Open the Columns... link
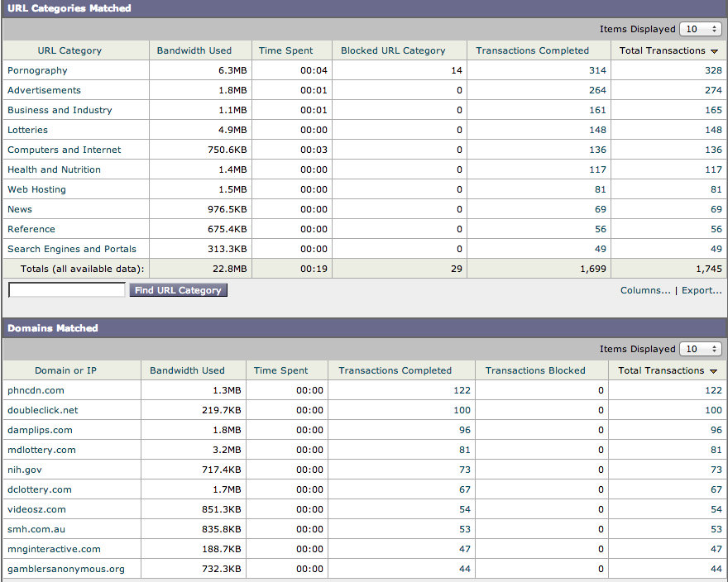This screenshot has height=582, width=728. (x=645, y=290)
